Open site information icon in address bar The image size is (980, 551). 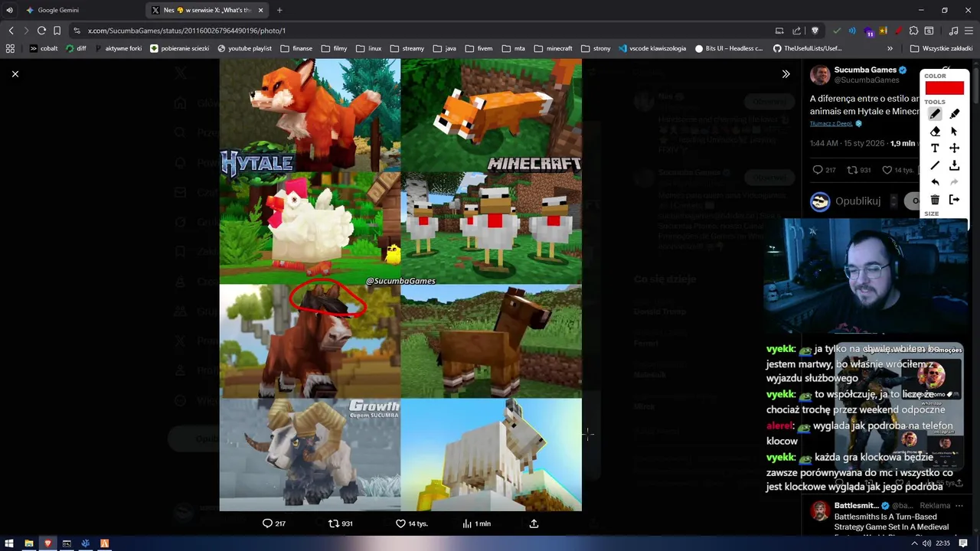click(x=77, y=31)
